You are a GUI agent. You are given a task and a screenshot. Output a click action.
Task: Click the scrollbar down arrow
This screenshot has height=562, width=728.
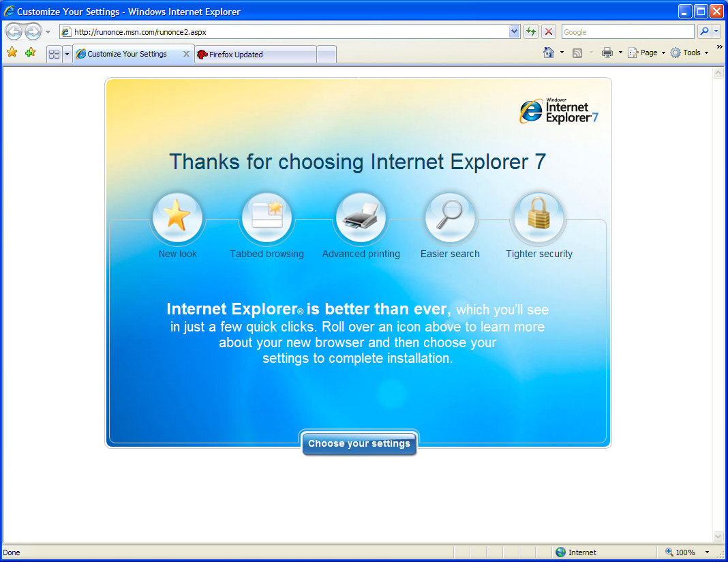click(718, 536)
